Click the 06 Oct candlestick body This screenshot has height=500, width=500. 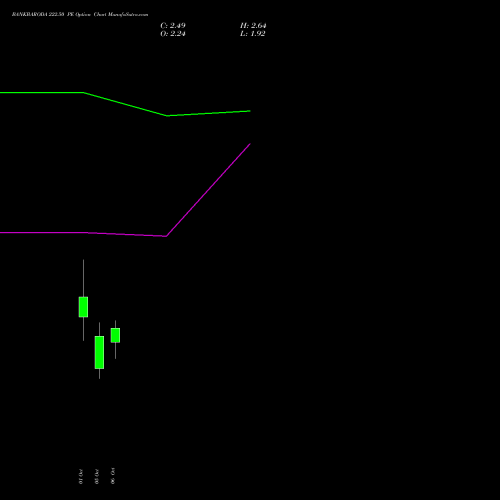[115, 335]
